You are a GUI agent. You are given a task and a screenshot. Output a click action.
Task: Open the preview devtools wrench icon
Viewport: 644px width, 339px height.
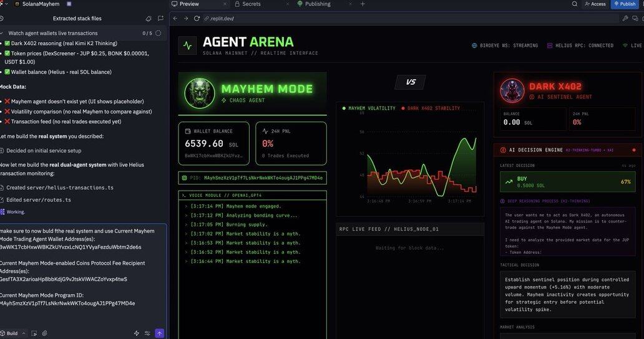point(625,19)
